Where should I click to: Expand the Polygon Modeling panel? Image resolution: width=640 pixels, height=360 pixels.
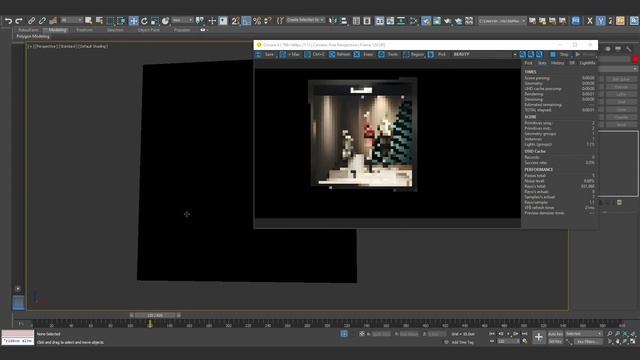(x=33, y=36)
